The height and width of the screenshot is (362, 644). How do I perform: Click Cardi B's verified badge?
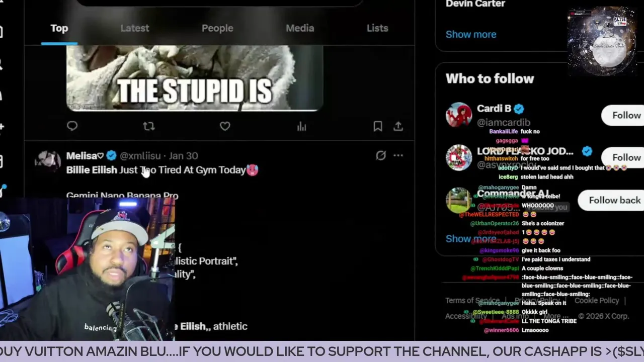pyautogui.click(x=519, y=109)
